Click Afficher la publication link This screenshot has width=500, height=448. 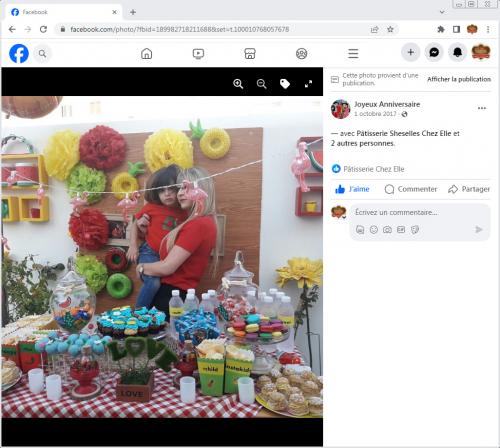pos(459,79)
